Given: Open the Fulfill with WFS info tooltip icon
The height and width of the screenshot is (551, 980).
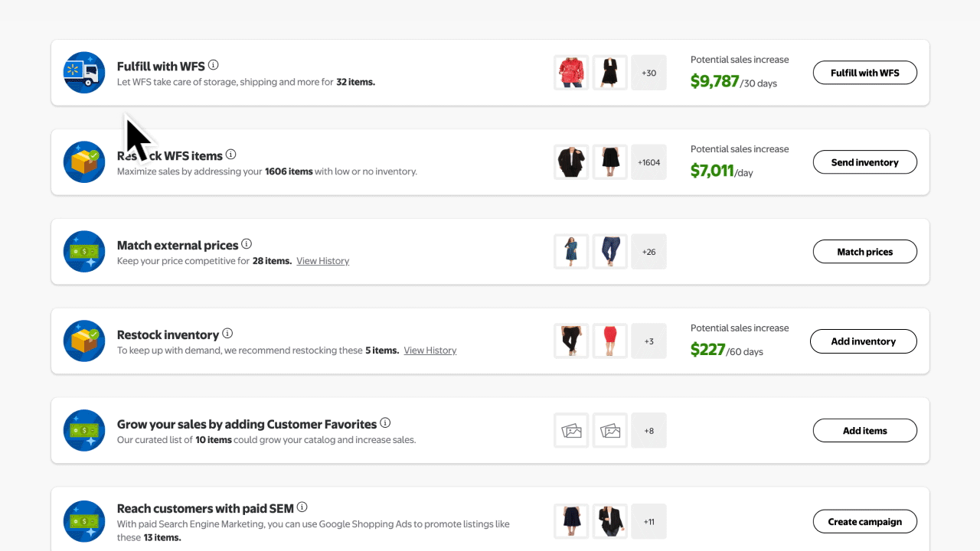Looking at the screenshot, I should click(x=214, y=65).
